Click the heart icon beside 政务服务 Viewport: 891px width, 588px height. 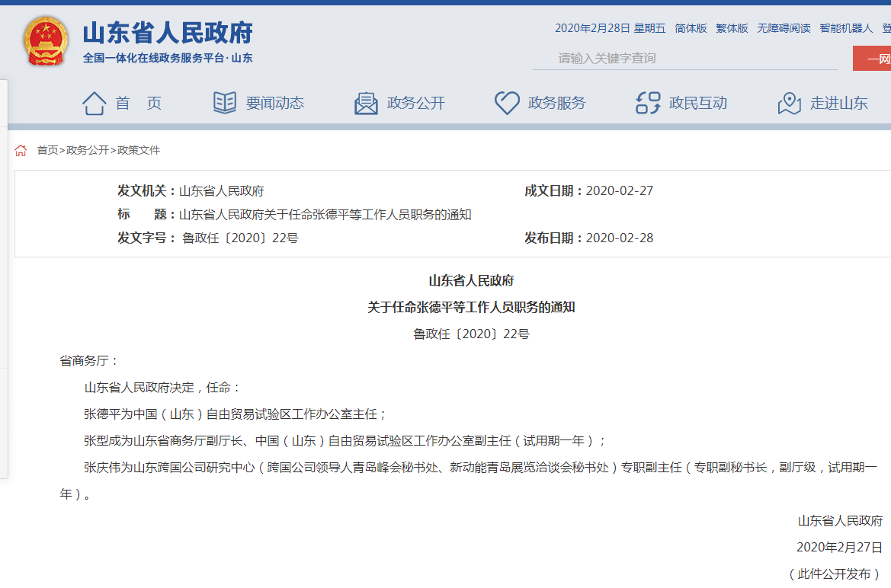507,104
